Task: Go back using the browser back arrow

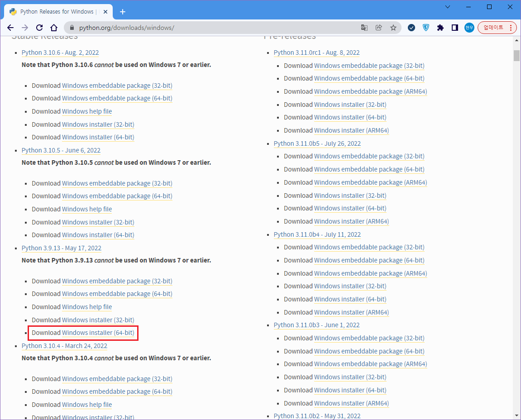Action: coord(10,28)
